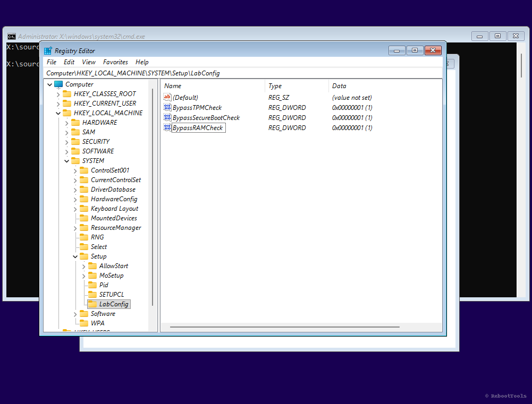The height and width of the screenshot is (404, 532).
Task: Click the BypassRAMCheck DWORD icon
Action: tap(167, 127)
